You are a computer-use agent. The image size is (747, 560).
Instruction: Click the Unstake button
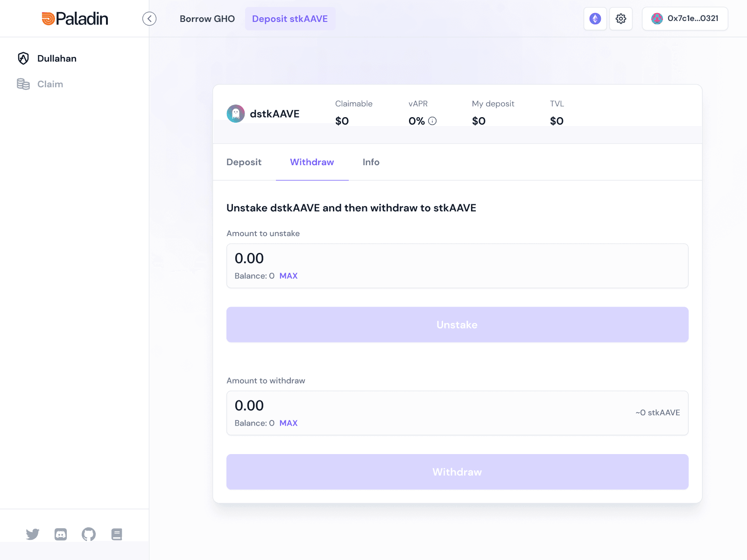pyautogui.click(x=458, y=324)
